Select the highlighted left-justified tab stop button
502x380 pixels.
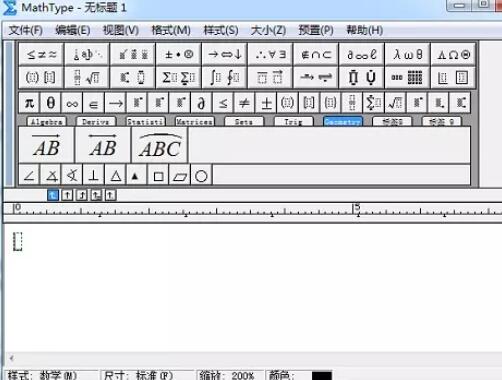tap(53, 195)
